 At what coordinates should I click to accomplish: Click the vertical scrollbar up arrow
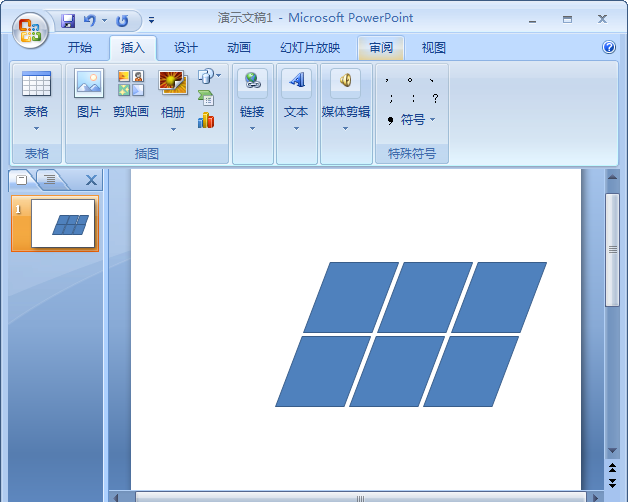click(612, 177)
